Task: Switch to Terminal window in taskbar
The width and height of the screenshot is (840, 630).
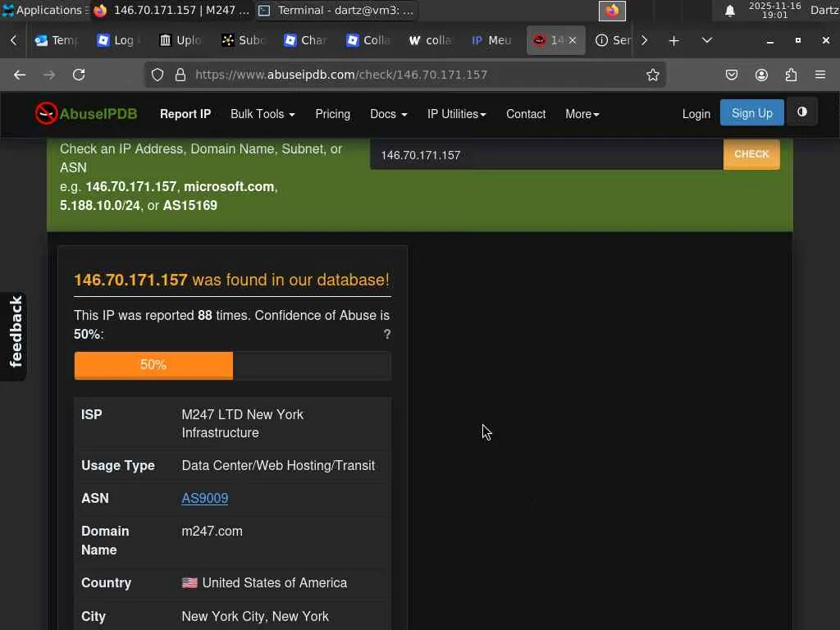Action: coord(336,10)
